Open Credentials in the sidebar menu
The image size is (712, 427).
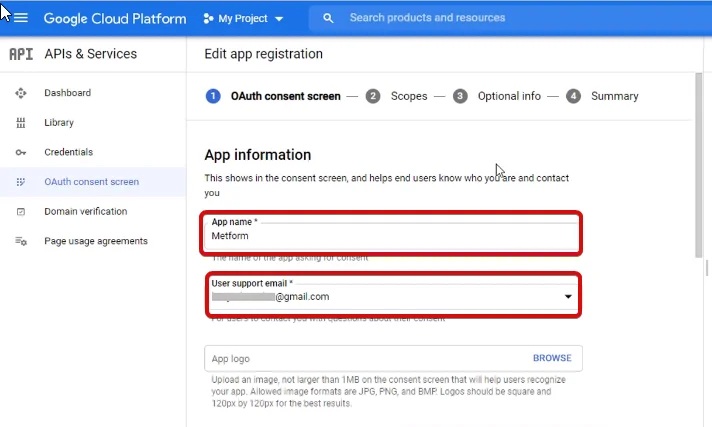(x=68, y=152)
